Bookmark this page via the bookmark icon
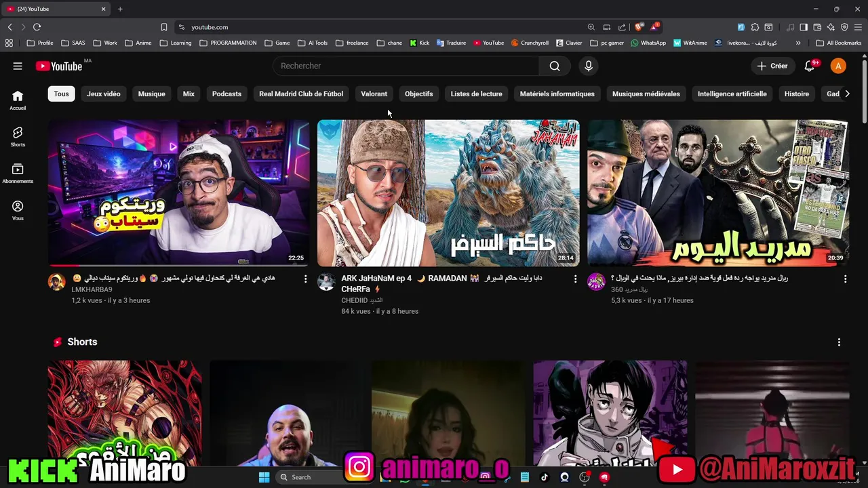868x488 pixels. point(164,27)
